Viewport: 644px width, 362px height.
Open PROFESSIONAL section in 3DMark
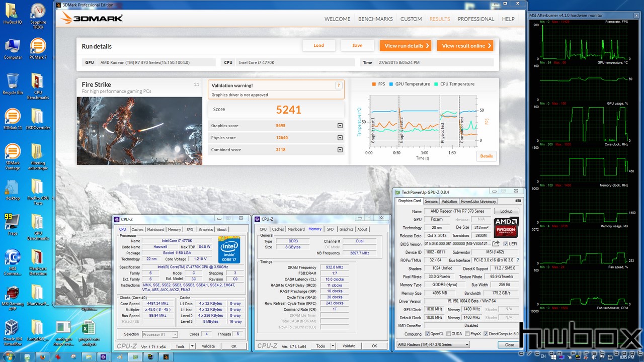pos(476,19)
